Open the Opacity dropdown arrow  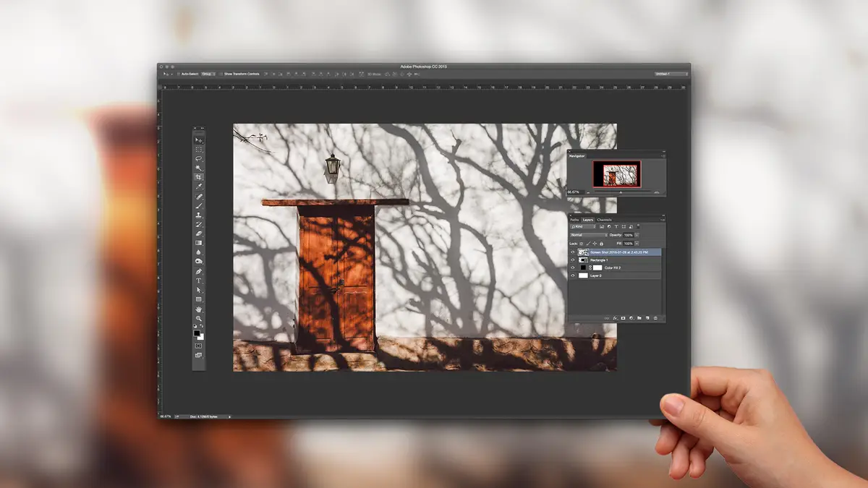(x=637, y=235)
